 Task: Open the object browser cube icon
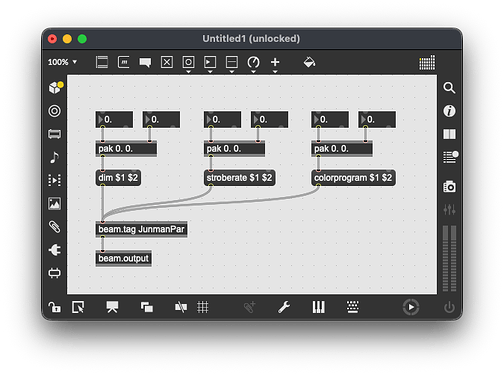coord(55,88)
